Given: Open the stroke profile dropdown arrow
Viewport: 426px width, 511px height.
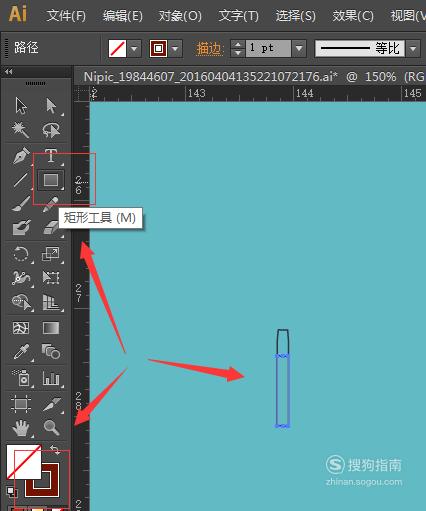Looking at the screenshot, I should coord(413,49).
